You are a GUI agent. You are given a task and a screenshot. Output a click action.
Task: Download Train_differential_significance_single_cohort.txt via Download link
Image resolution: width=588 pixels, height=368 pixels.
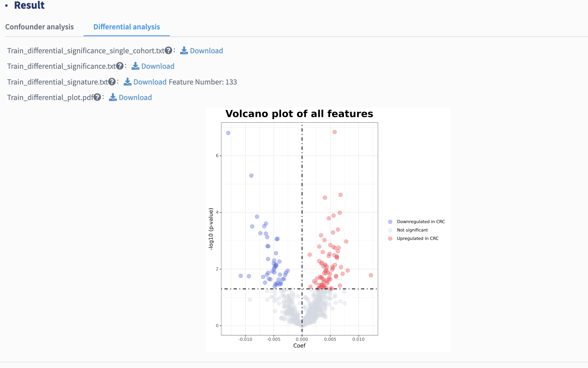tap(206, 51)
